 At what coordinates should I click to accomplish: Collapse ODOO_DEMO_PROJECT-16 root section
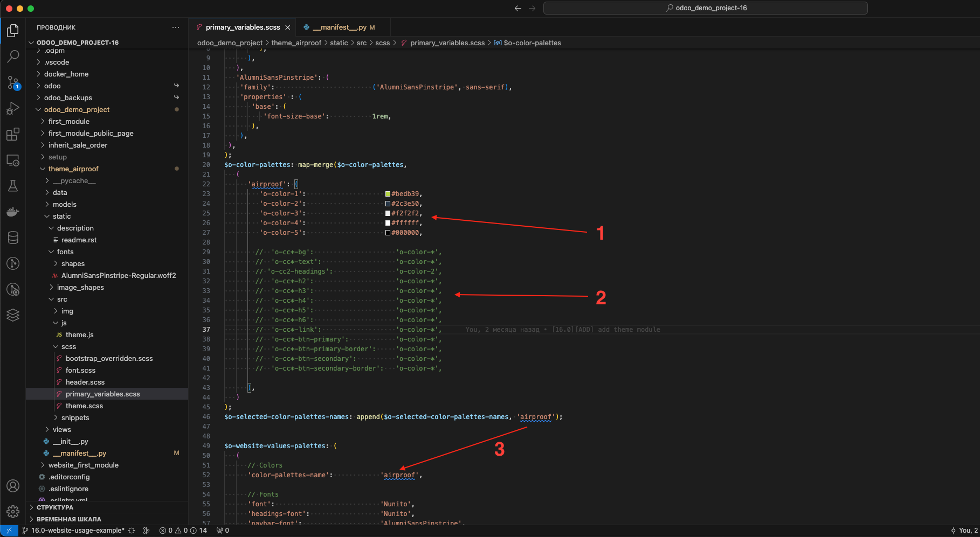pyautogui.click(x=77, y=43)
